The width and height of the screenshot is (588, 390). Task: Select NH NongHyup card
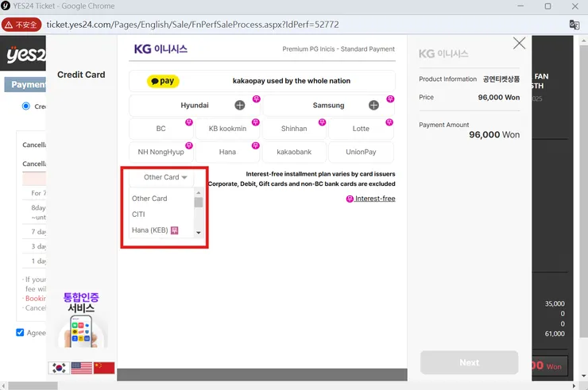[161, 152]
